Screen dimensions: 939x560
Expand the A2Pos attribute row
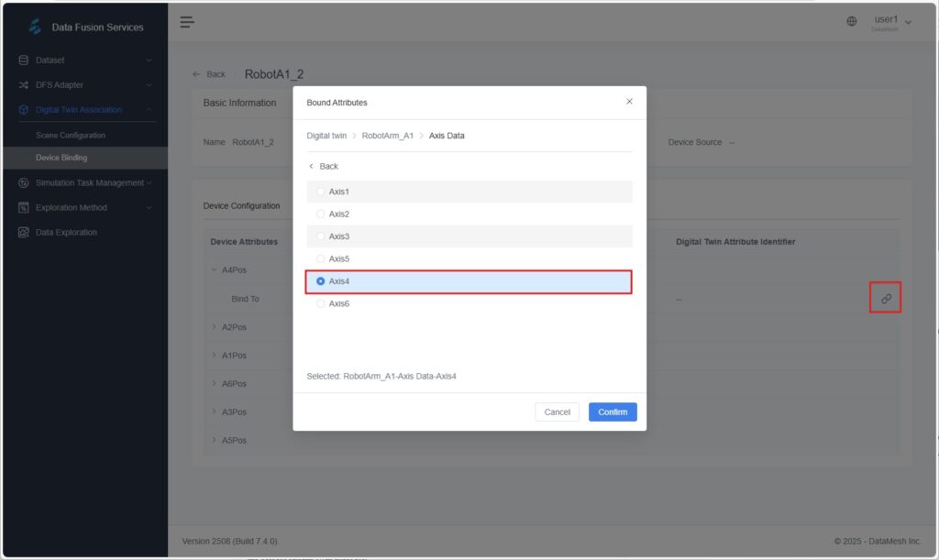(x=215, y=327)
